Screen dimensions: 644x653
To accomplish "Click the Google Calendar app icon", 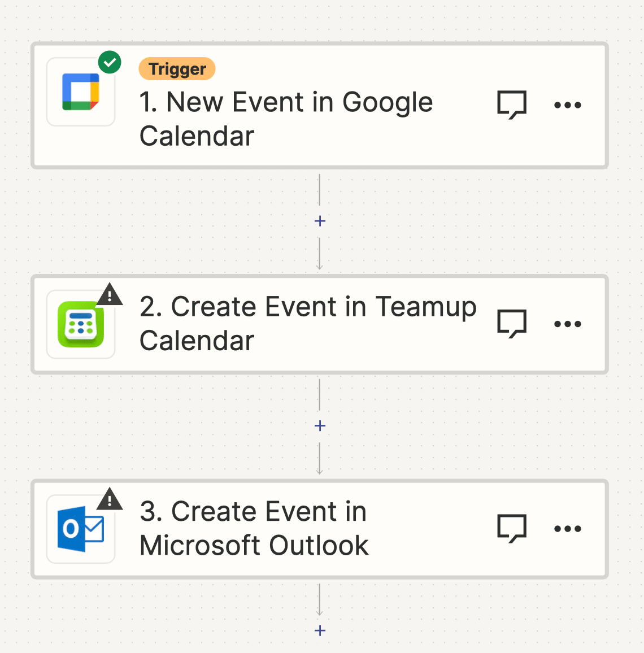I will (x=80, y=92).
